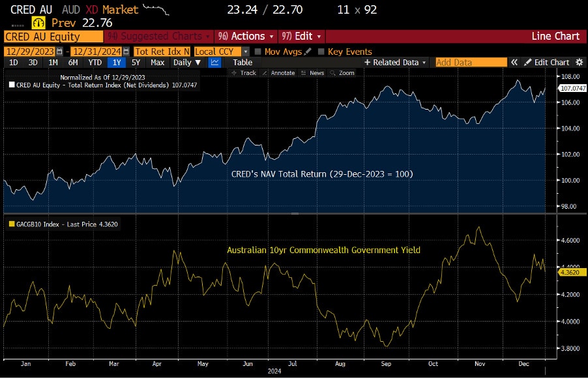Select the 5Y time range tab
The height and width of the screenshot is (379, 588).
click(x=136, y=62)
